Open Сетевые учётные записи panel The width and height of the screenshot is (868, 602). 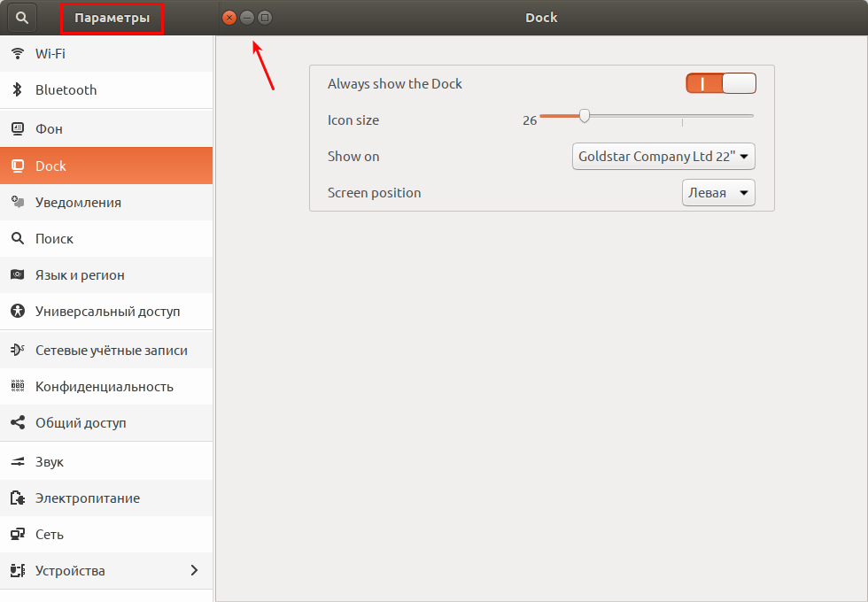(x=106, y=351)
